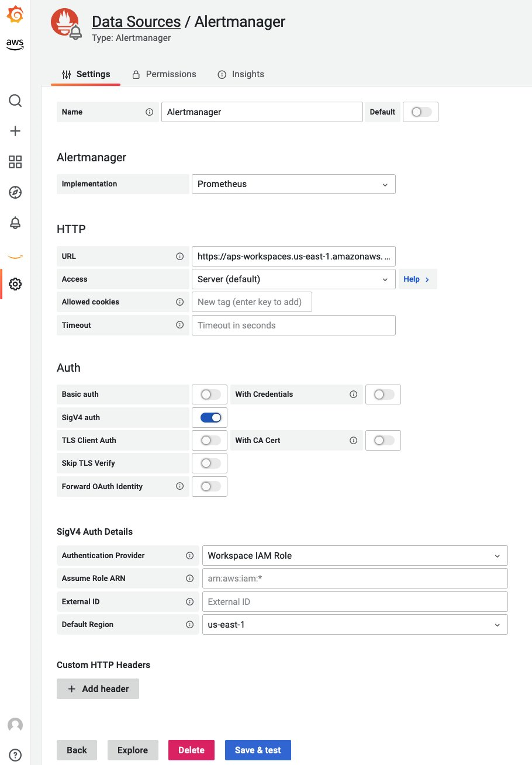Switch to the Insights tab
Image resolution: width=532 pixels, height=765 pixels.
[248, 74]
